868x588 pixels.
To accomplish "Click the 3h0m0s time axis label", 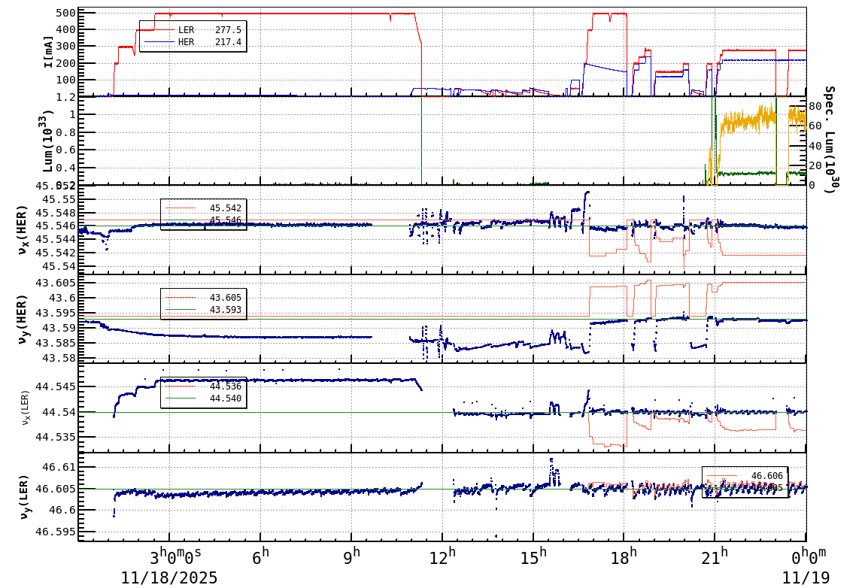I will pos(176,556).
